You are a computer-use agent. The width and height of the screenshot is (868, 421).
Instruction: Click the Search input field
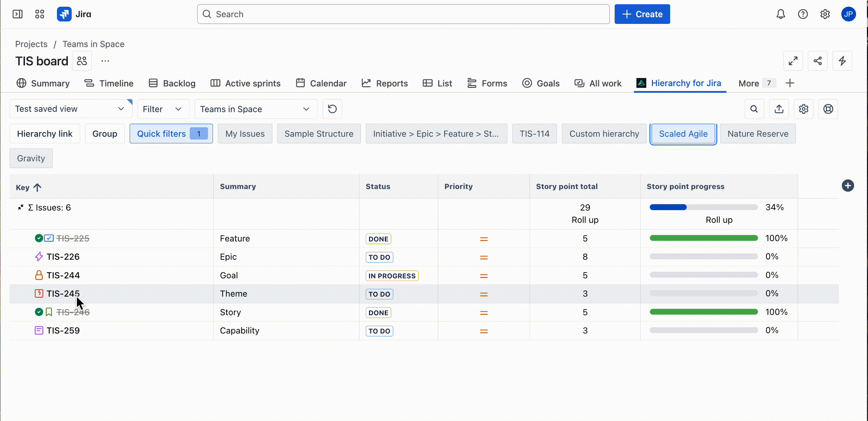coord(403,14)
